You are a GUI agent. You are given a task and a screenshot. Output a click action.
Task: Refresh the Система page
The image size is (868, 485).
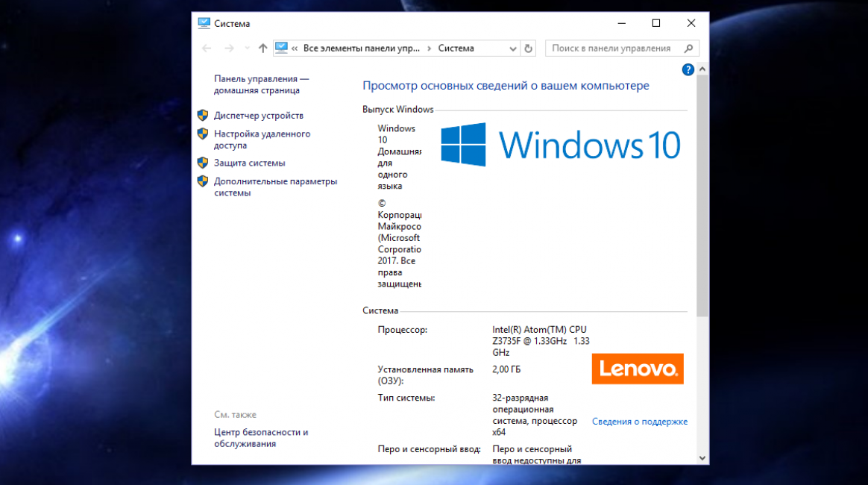tap(529, 48)
